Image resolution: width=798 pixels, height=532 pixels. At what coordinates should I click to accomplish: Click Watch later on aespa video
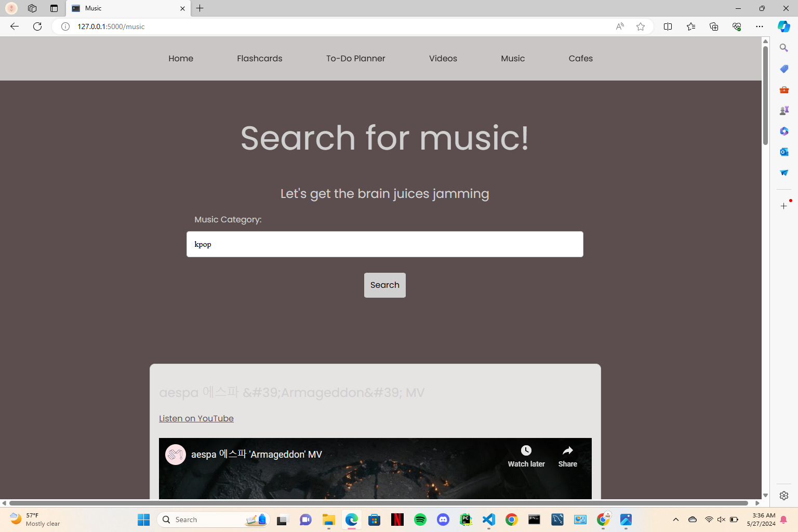526,457
